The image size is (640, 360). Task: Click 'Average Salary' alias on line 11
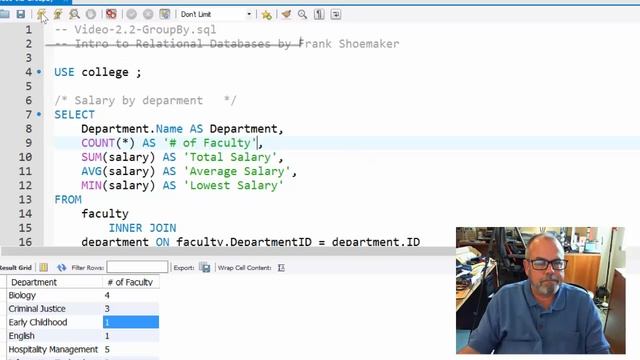[x=237, y=171]
